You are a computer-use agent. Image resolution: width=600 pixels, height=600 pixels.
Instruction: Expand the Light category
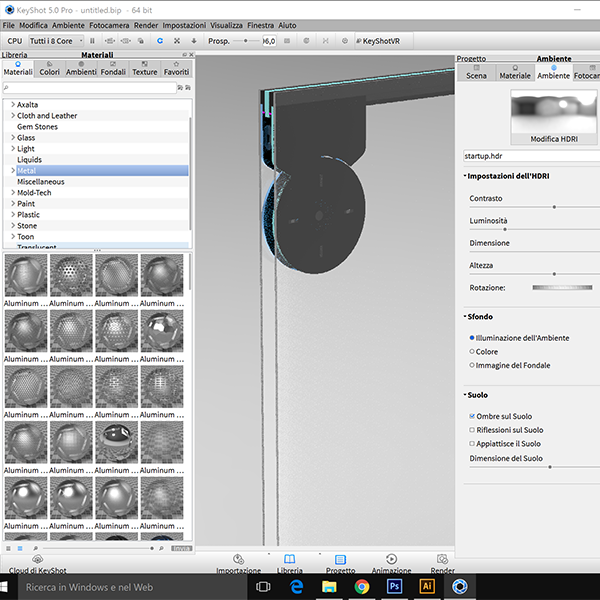coord(13,148)
